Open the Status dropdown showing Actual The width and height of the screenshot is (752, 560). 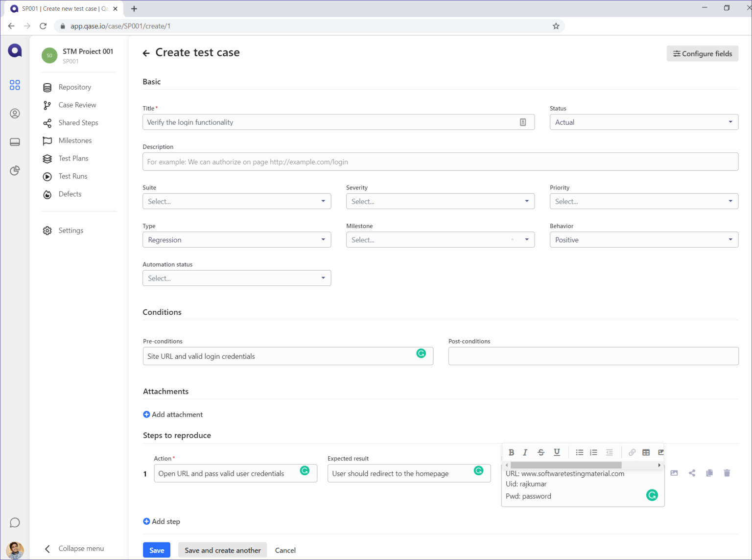pos(643,122)
